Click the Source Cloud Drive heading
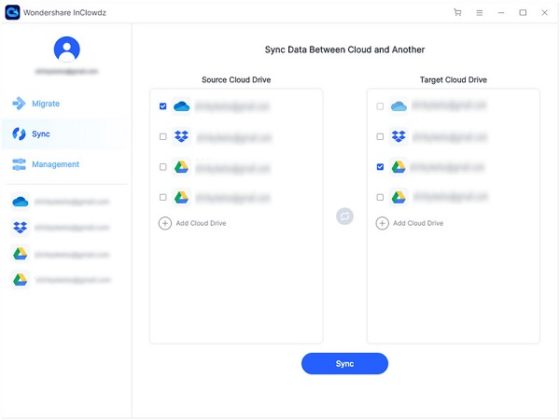Image resolution: width=560 pixels, height=420 pixels. click(236, 80)
